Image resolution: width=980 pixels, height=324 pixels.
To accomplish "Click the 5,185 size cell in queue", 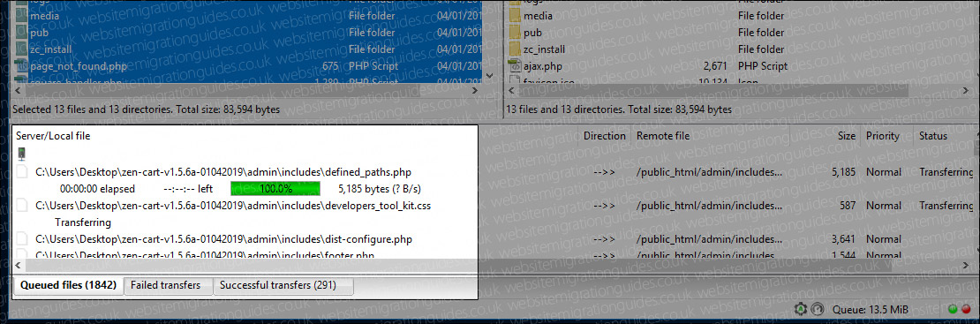I will [844, 171].
